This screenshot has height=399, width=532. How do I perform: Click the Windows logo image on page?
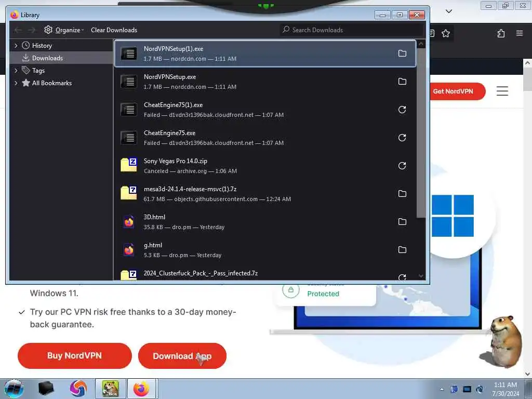[x=453, y=216]
